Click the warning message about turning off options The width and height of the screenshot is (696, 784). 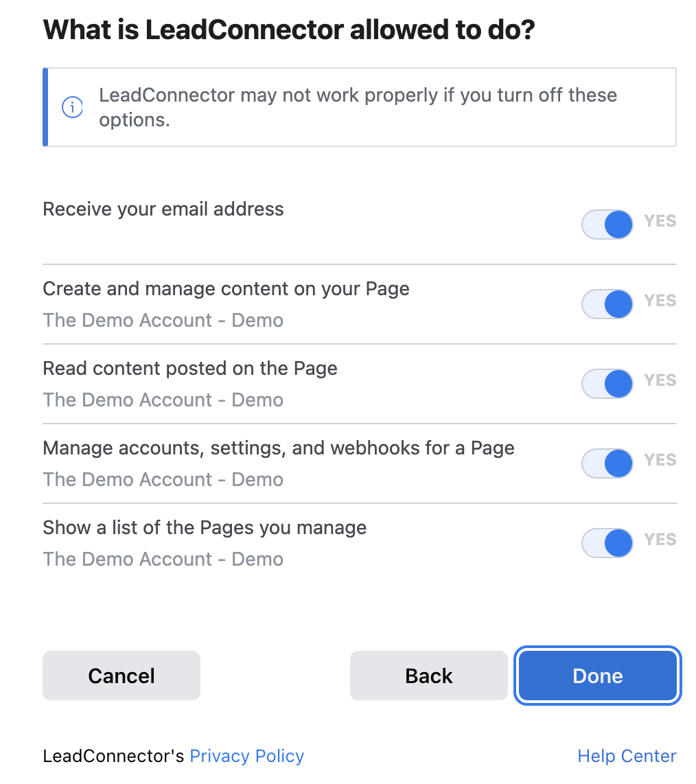(358, 107)
